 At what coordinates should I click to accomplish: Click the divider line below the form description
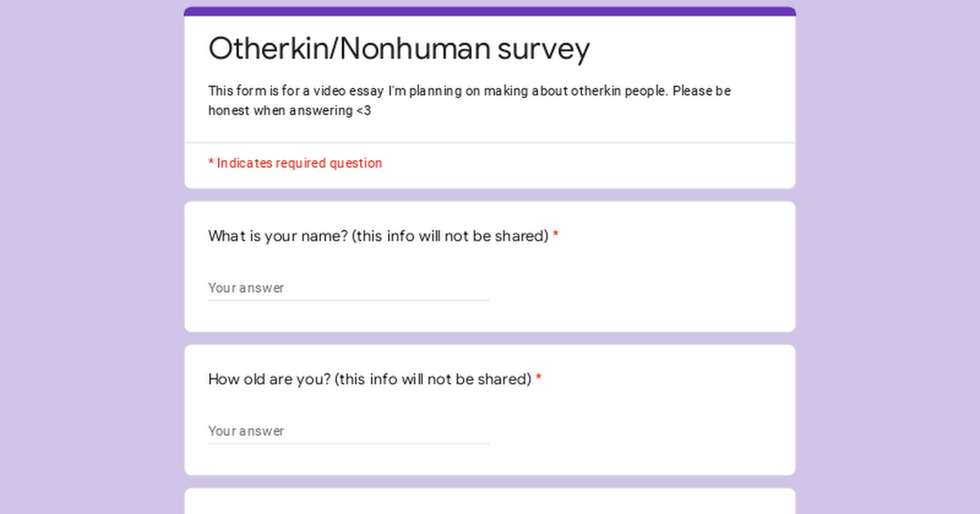coord(490,143)
